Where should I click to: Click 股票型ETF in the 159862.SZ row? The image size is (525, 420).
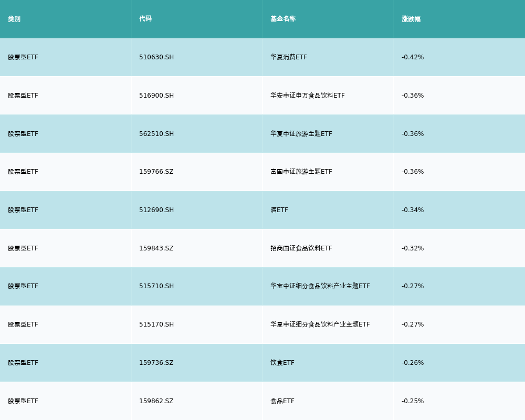click(23, 401)
